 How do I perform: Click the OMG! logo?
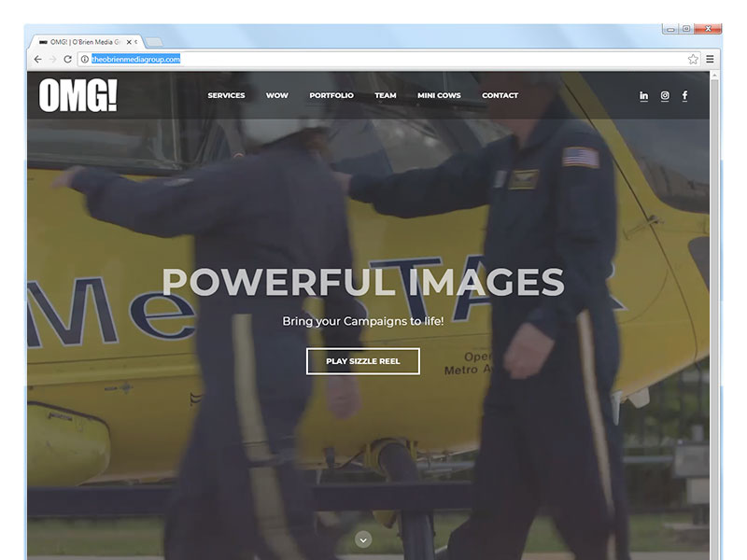pyautogui.click(x=78, y=95)
